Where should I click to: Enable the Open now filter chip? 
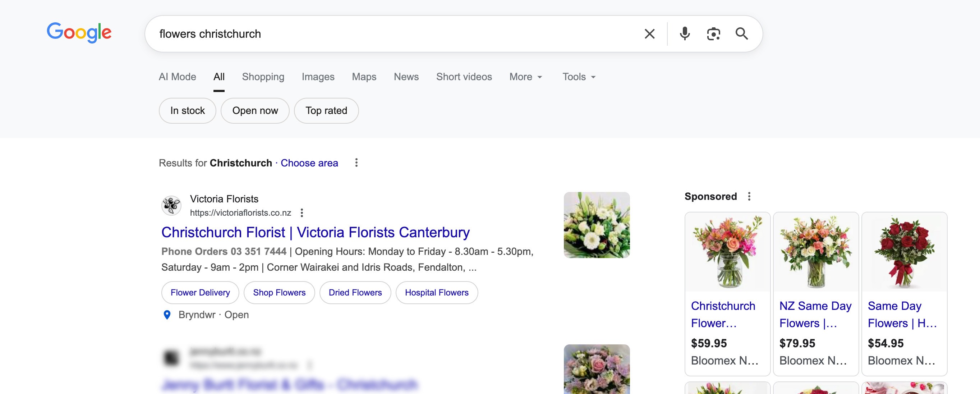pyautogui.click(x=255, y=111)
